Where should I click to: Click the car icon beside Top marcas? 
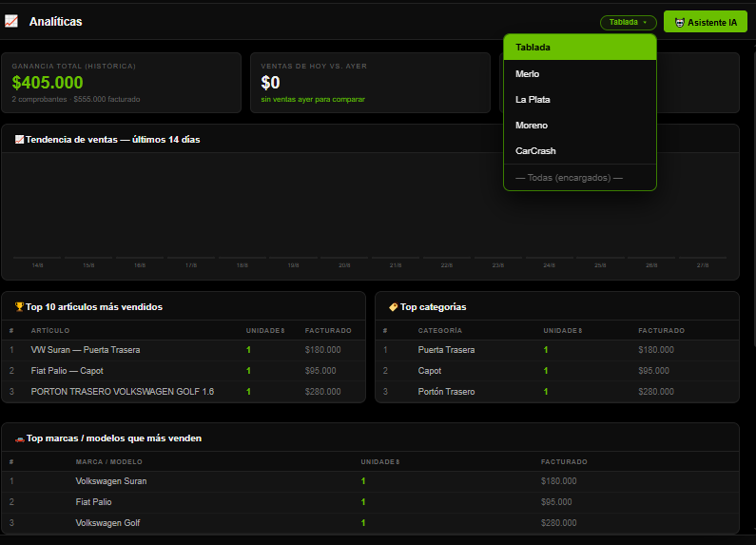click(20, 438)
